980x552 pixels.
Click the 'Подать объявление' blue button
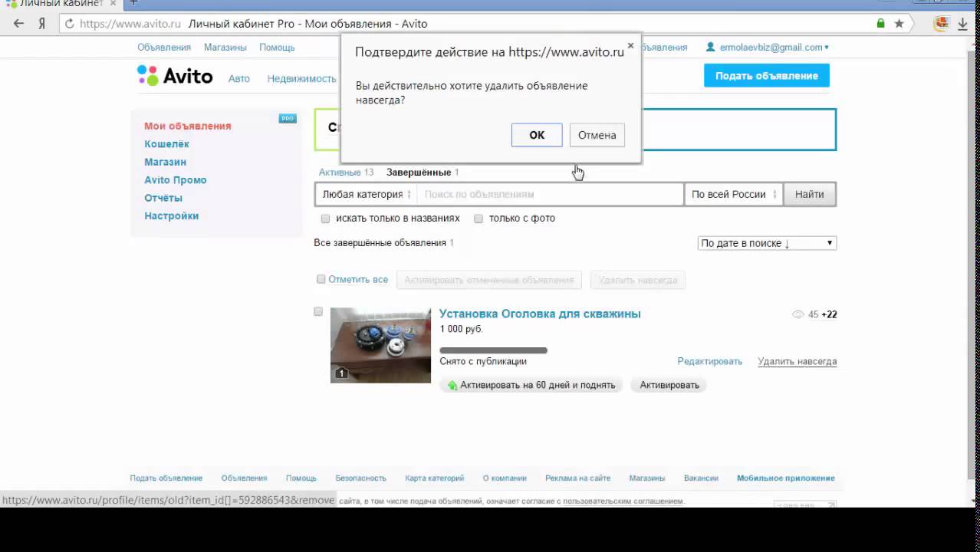[767, 76]
